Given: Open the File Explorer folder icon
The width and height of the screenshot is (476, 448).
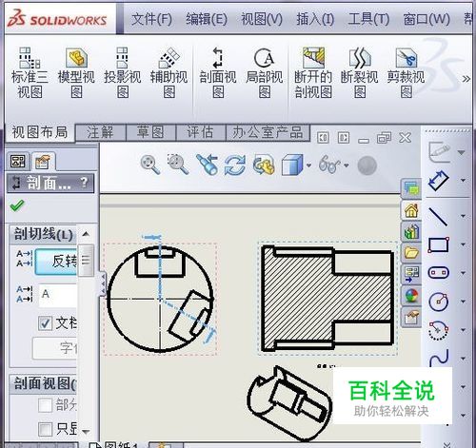Looking at the screenshot, I should click(411, 253).
